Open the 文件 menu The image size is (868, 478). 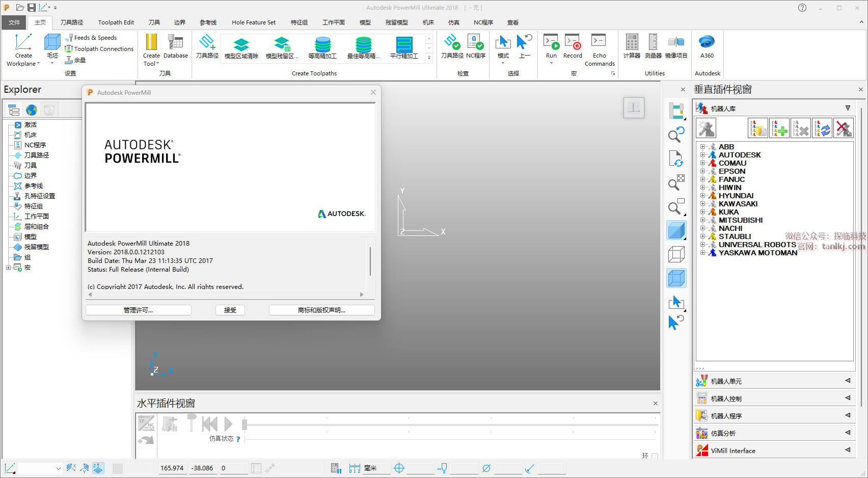[14, 22]
